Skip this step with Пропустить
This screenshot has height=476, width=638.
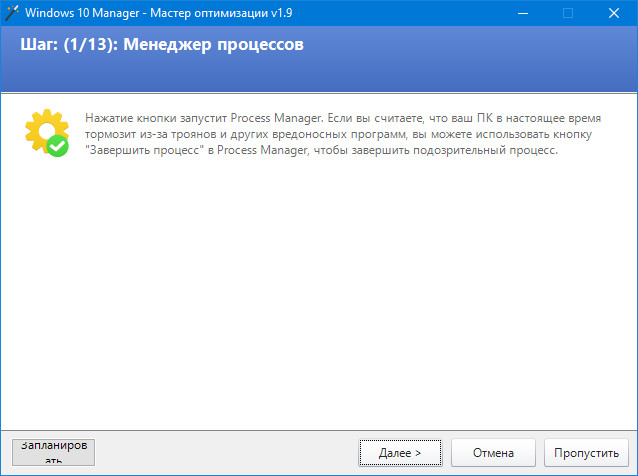[x=586, y=452]
